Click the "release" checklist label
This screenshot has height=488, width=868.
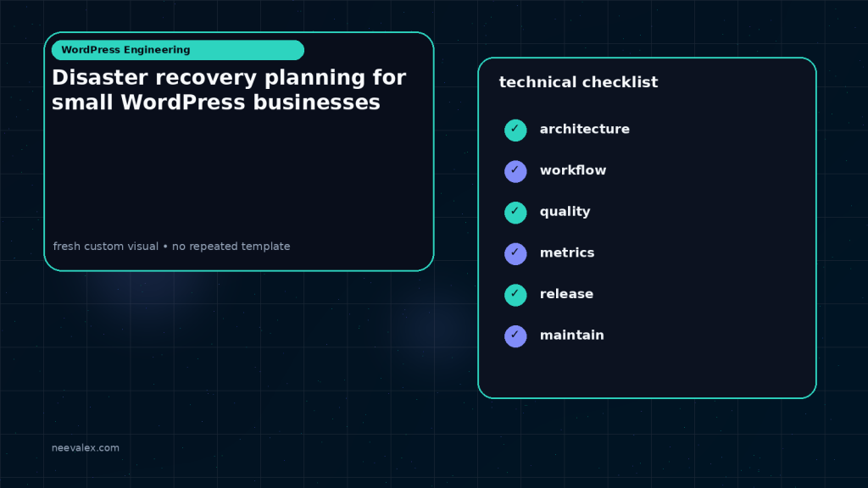coord(566,294)
